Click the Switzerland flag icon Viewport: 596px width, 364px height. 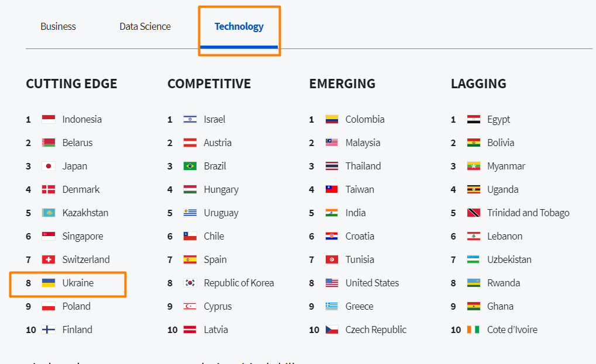[x=49, y=259]
